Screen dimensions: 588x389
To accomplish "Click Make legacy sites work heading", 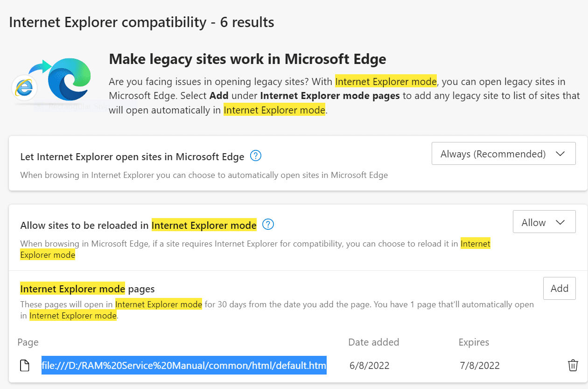I will click(247, 59).
